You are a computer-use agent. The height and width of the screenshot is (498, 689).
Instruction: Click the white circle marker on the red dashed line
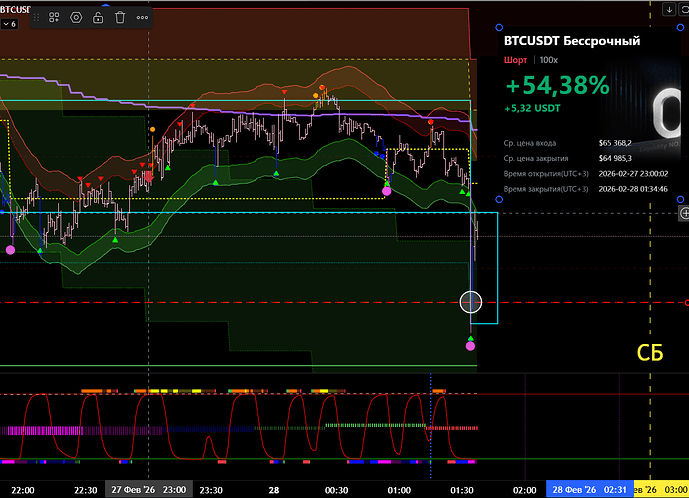click(x=470, y=301)
